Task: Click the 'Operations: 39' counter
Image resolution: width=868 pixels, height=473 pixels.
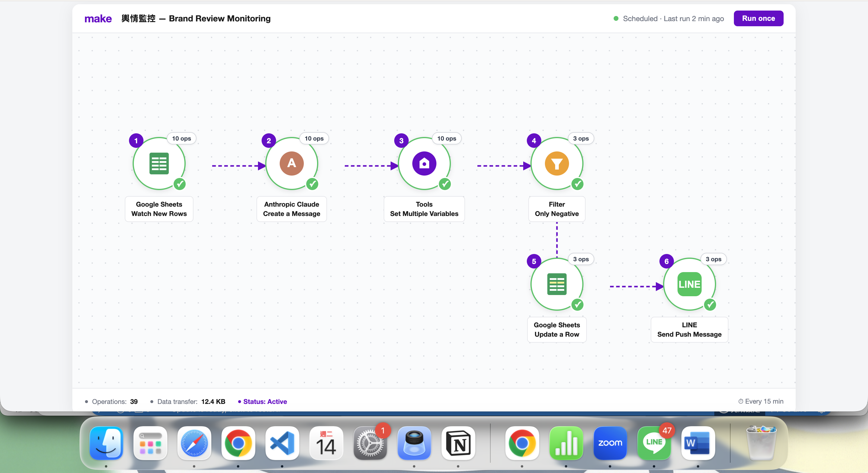Action: [x=111, y=402]
